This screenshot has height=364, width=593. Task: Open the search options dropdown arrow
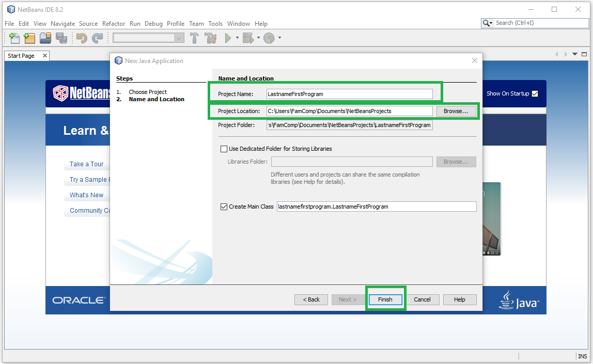click(491, 23)
